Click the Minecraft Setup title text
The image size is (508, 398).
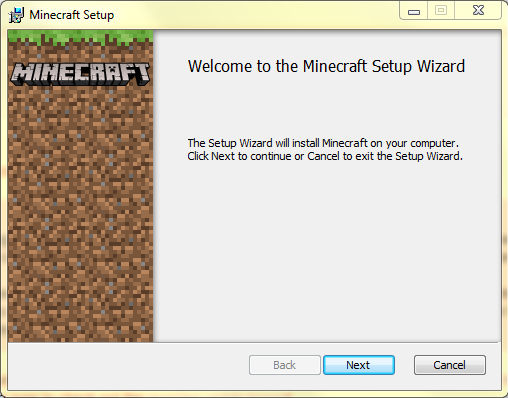click(x=72, y=15)
